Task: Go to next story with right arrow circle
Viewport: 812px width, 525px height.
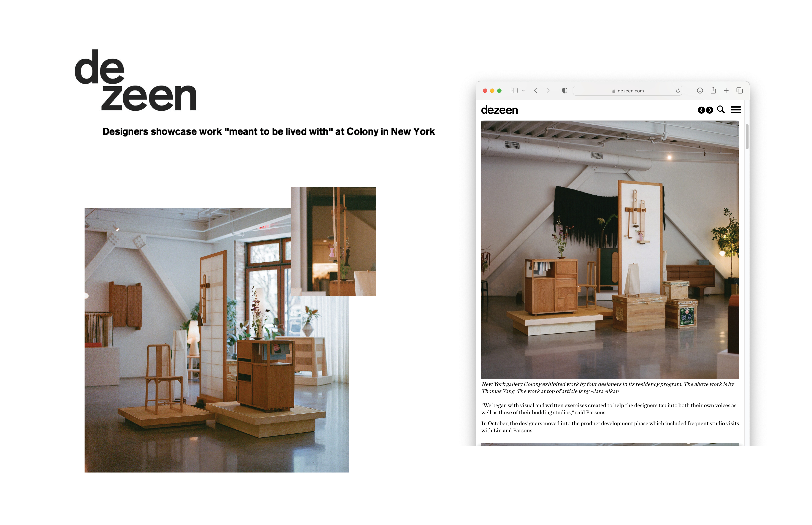Action: (710, 110)
